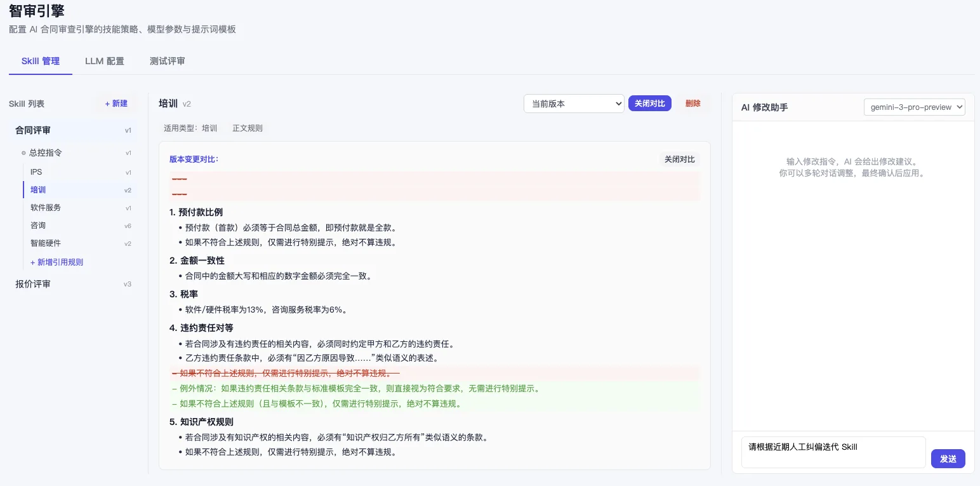Select the IPS rule item
This screenshot has width=980, height=486.
[x=80, y=172]
